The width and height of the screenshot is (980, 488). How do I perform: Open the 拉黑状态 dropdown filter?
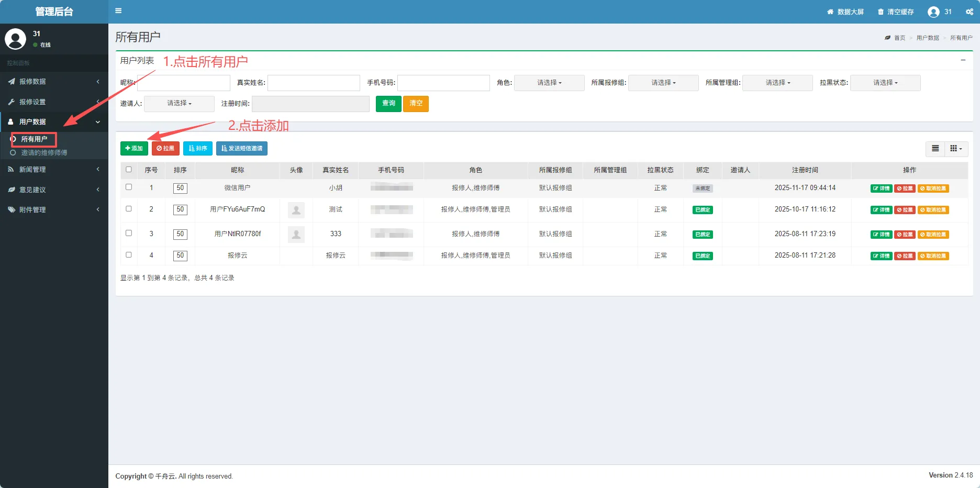click(885, 83)
